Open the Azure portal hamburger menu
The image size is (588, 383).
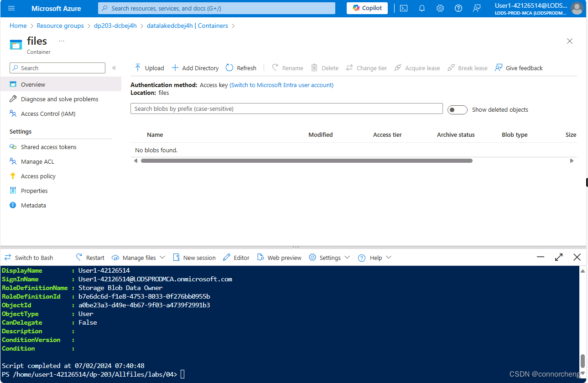point(11,8)
